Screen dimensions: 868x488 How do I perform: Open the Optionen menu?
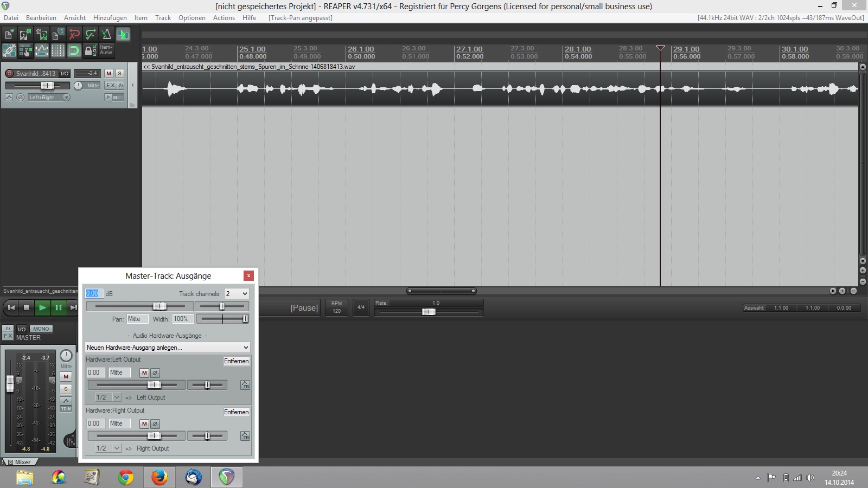tap(192, 18)
